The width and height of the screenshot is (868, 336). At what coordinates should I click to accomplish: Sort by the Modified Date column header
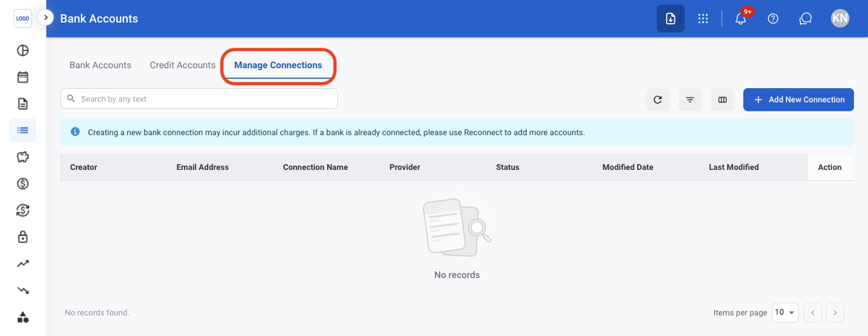(628, 167)
